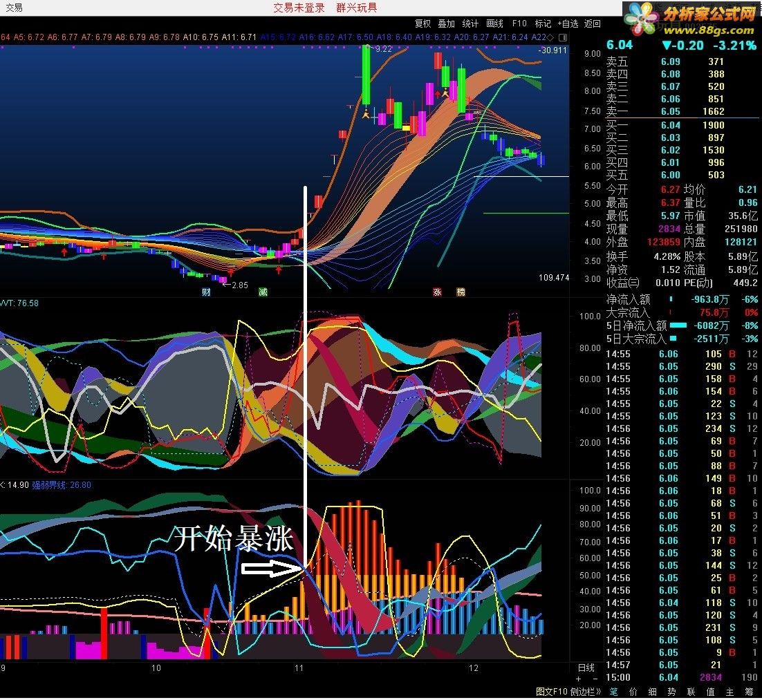Open the 统计 statistics option
This screenshot has width=762, height=700.
(x=470, y=23)
